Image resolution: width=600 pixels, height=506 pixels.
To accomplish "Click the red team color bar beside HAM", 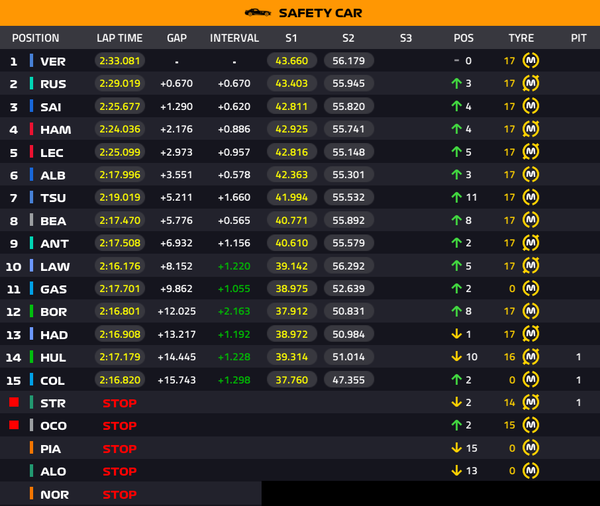I will pos(31,129).
